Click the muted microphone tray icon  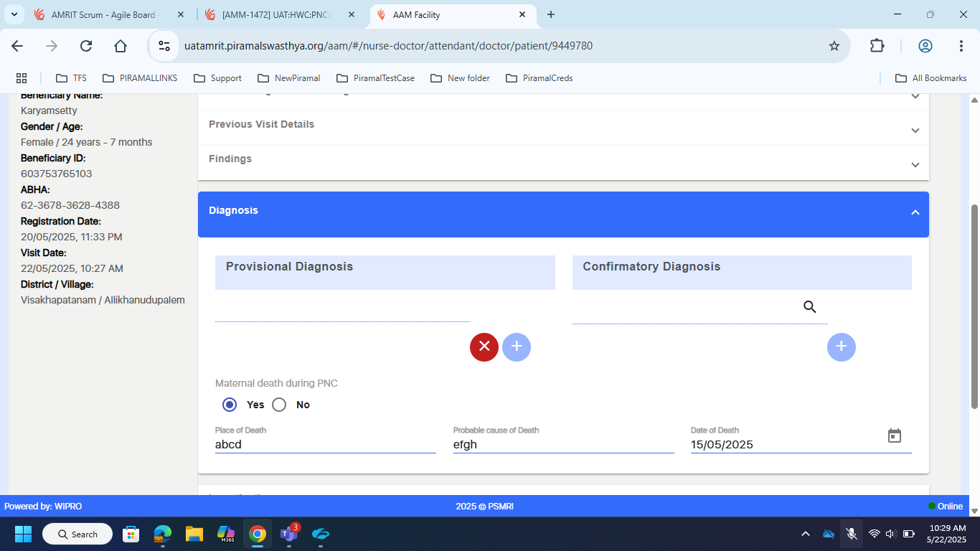click(851, 534)
